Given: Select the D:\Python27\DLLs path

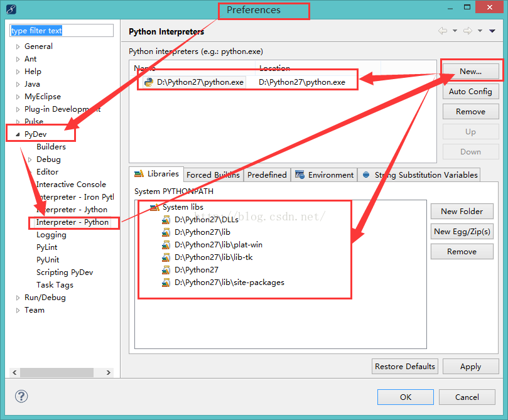Looking at the screenshot, I should coord(207,220).
